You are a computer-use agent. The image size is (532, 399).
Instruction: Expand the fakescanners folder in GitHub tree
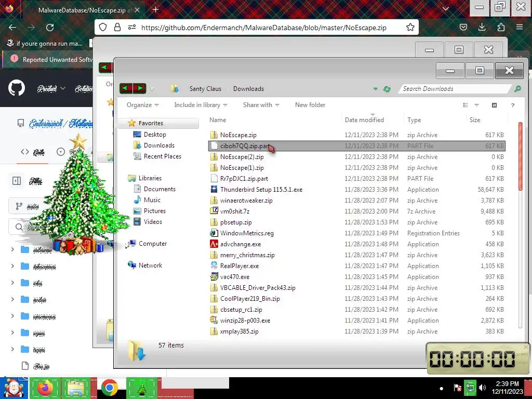12,266
